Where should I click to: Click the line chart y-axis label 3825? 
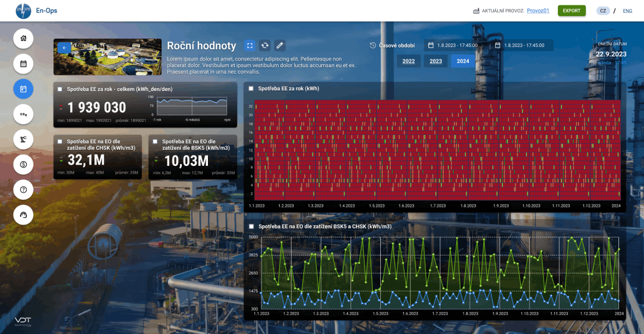point(254,255)
